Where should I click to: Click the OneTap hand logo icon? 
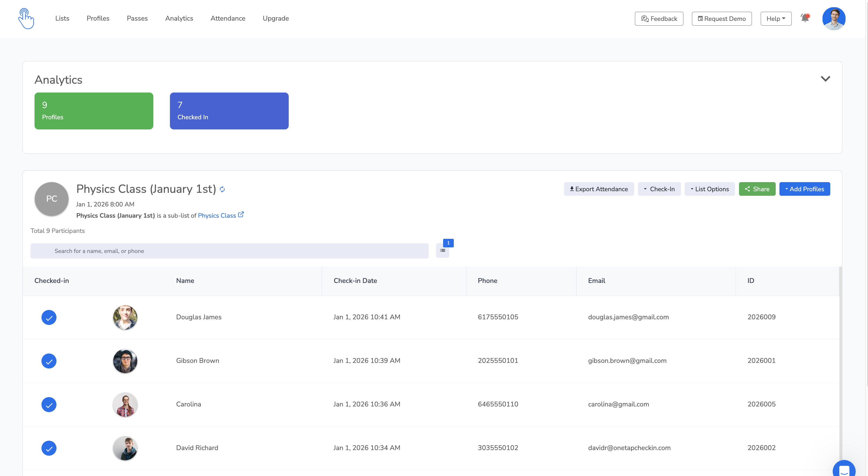pos(26,18)
